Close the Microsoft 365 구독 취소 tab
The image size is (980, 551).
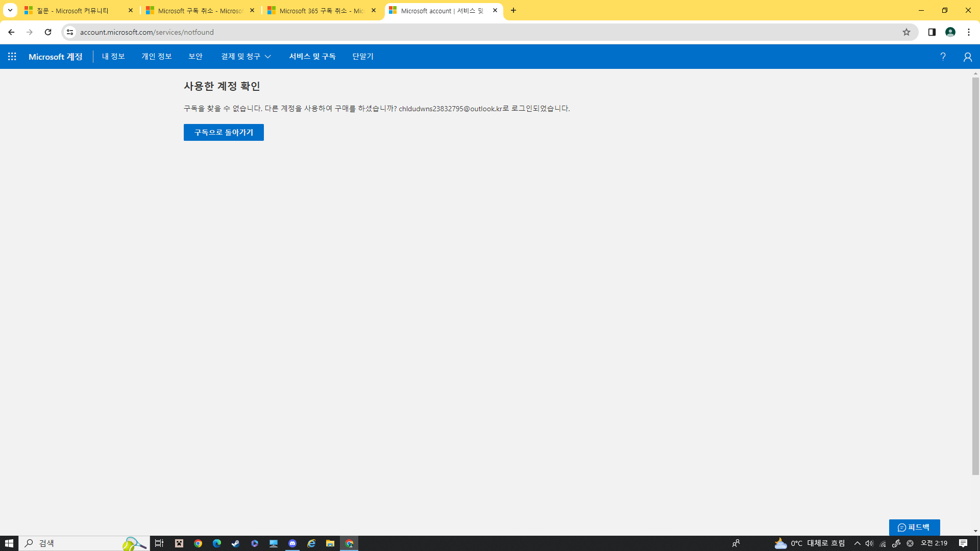coord(374,10)
